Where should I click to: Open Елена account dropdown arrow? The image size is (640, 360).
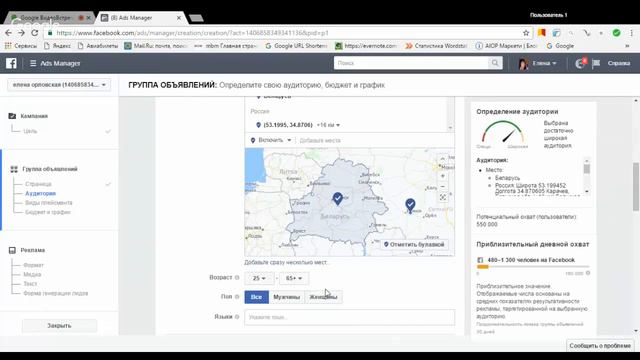click(x=554, y=63)
